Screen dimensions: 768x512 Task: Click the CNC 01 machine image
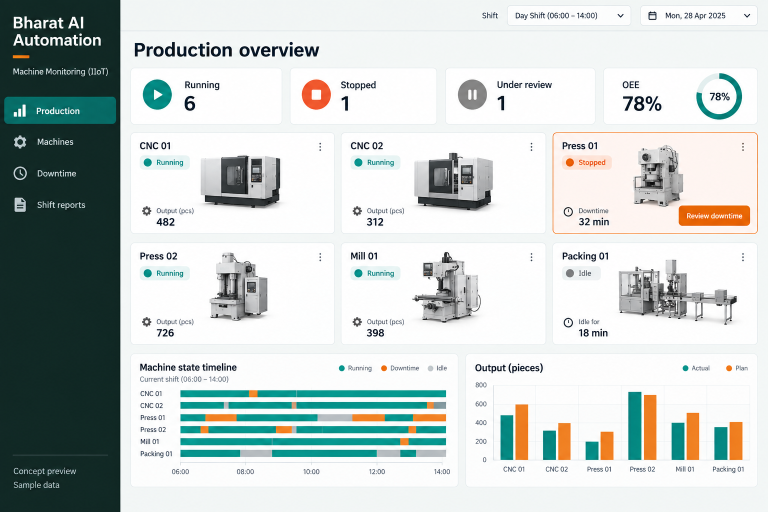point(241,180)
